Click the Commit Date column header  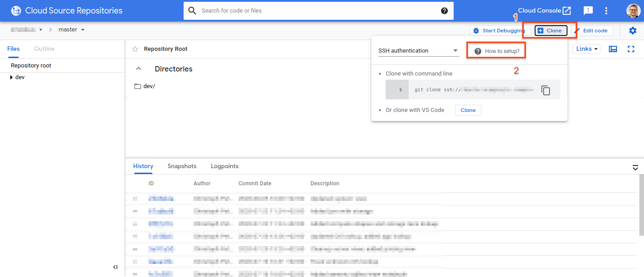point(255,183)
